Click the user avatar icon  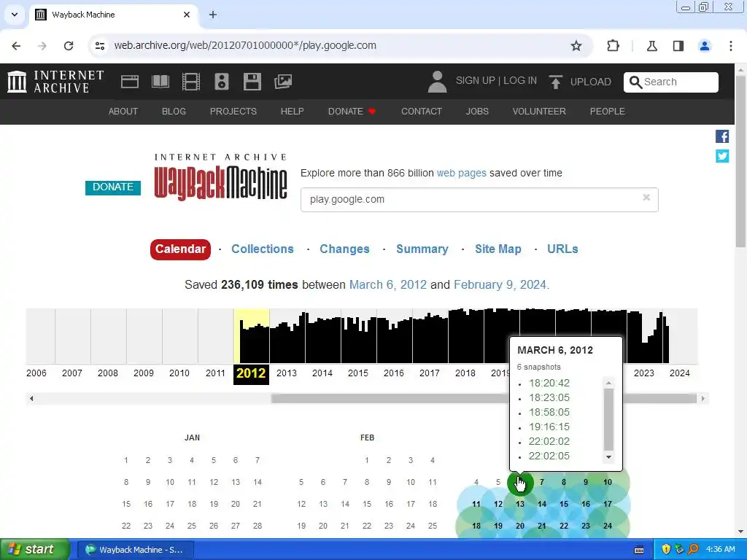pyautogui.click(x=437, y=82)
